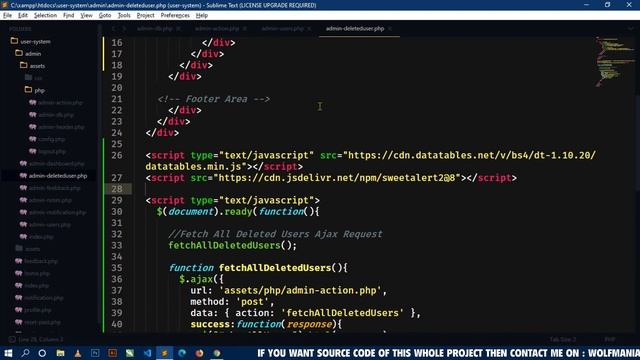
Task: Open feedback.php in the sidebar
Action: coord(41,261)
